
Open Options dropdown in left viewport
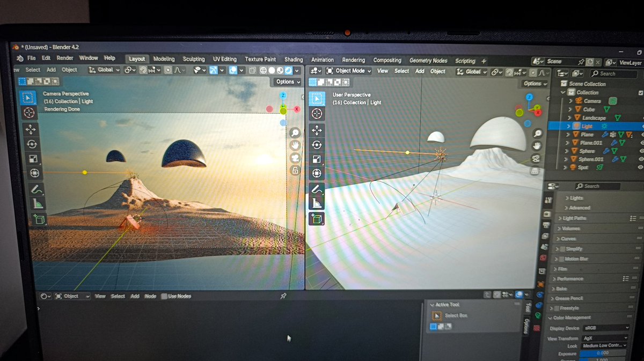(x=288, y=82)
